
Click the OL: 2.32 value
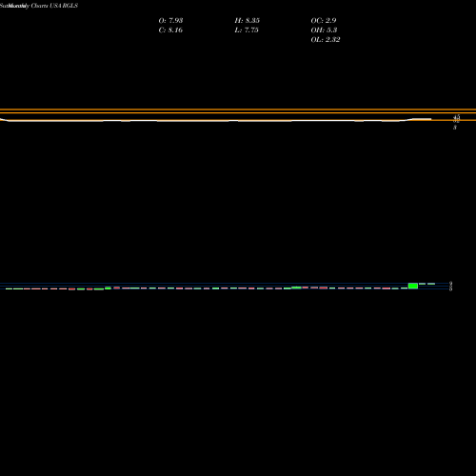pyautogui.click(x=326, y=40)
